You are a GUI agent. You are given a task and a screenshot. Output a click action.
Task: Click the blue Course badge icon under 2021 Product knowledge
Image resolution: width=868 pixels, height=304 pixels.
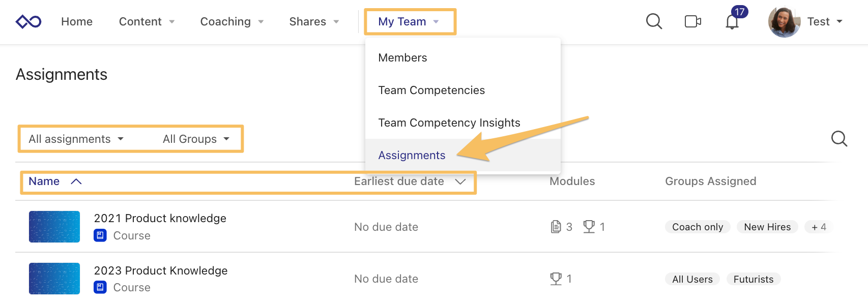coord(100,235)
